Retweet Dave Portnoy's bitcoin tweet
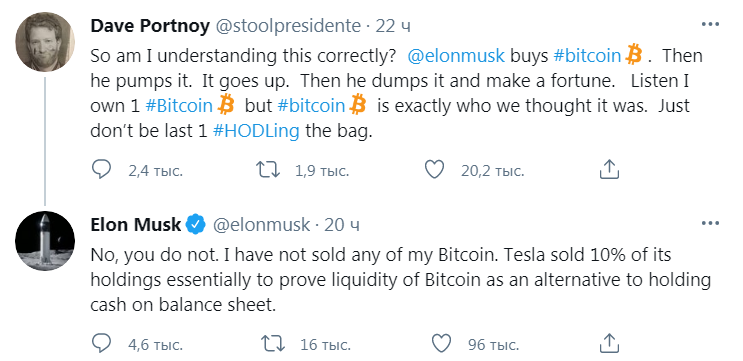The image size is (743, 361). (268, 170)
